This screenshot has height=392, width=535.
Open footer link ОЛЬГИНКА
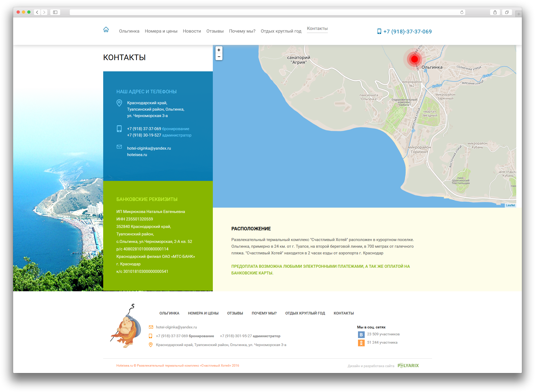[169, 313]
